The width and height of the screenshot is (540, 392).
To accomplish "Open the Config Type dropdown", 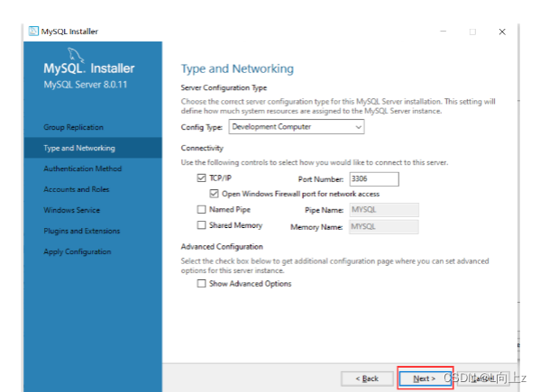I will [x=297, y=127].
